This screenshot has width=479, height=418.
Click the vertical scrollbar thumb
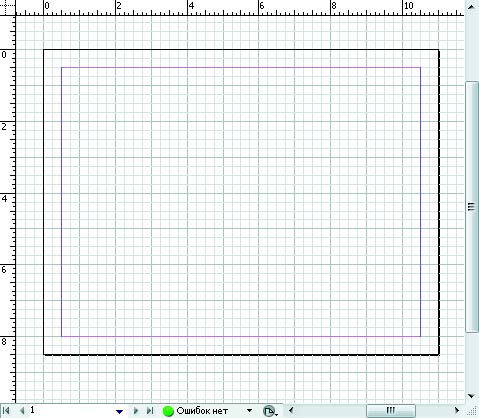pyautogui.click(x=471, y=207)
